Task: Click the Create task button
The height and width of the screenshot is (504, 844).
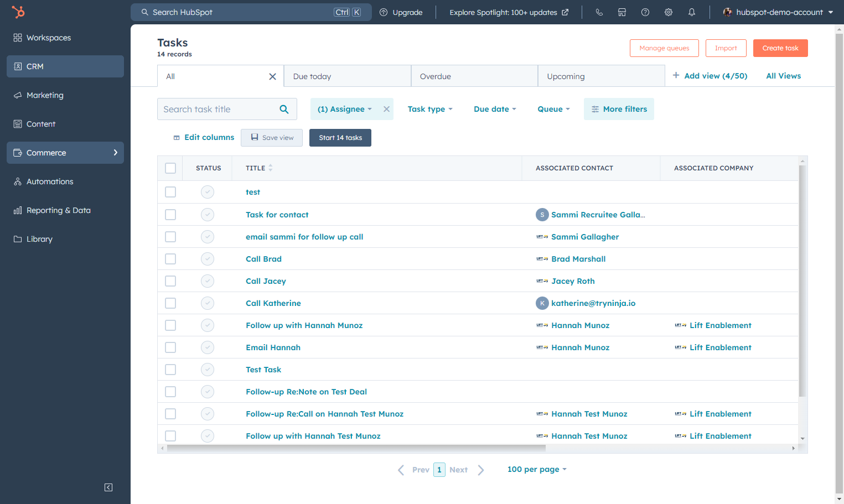Action: click(x=780, y=48)
